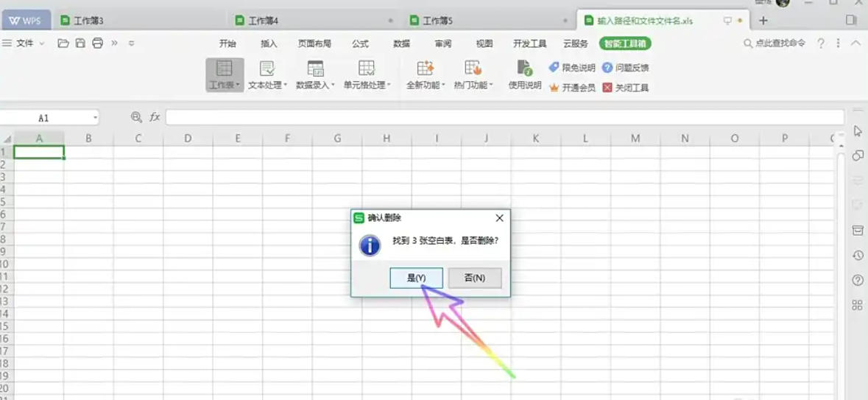Click the help circle icon in right sidebar
868x400 pixels.
tap(858, 281)
